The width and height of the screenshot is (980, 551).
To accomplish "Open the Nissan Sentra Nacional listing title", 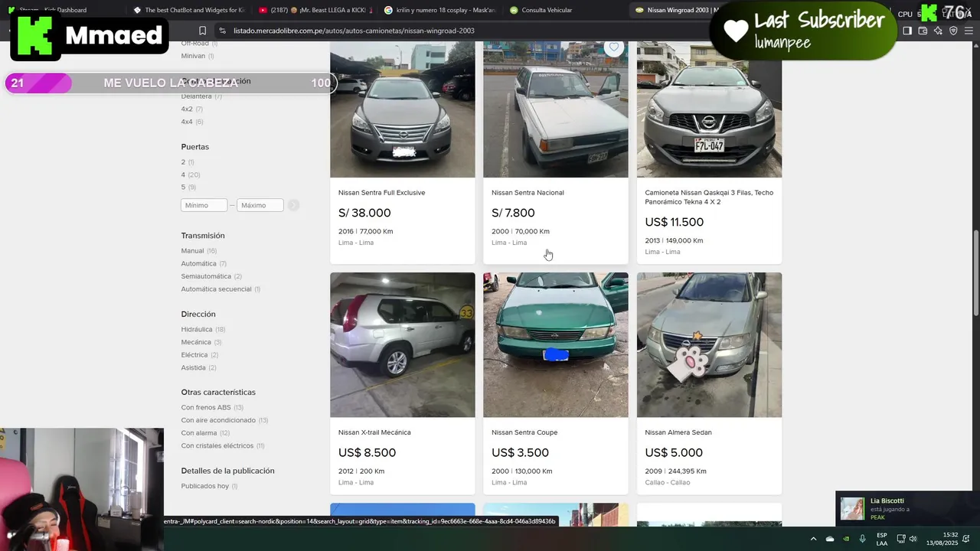I will click(528, 193).
